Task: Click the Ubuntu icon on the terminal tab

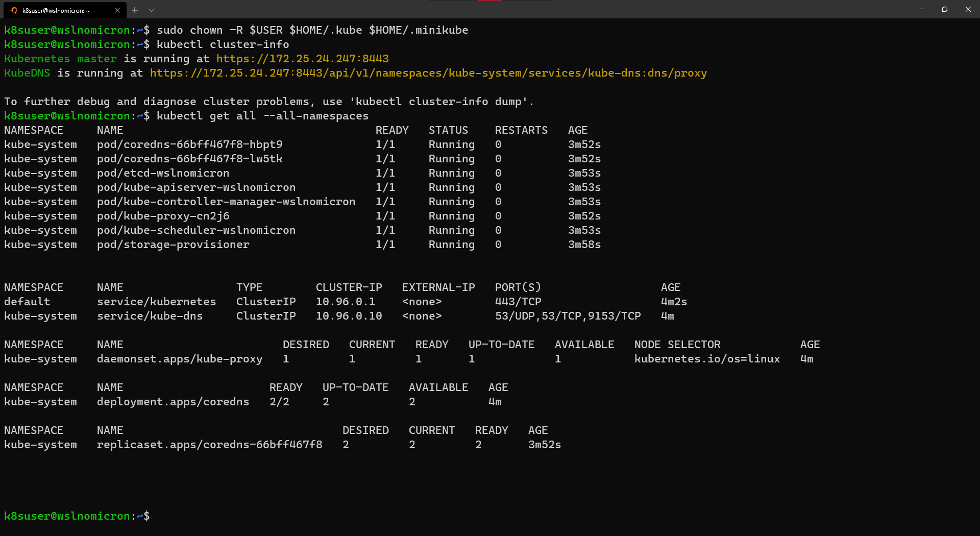Action: (x=14, y=10)
